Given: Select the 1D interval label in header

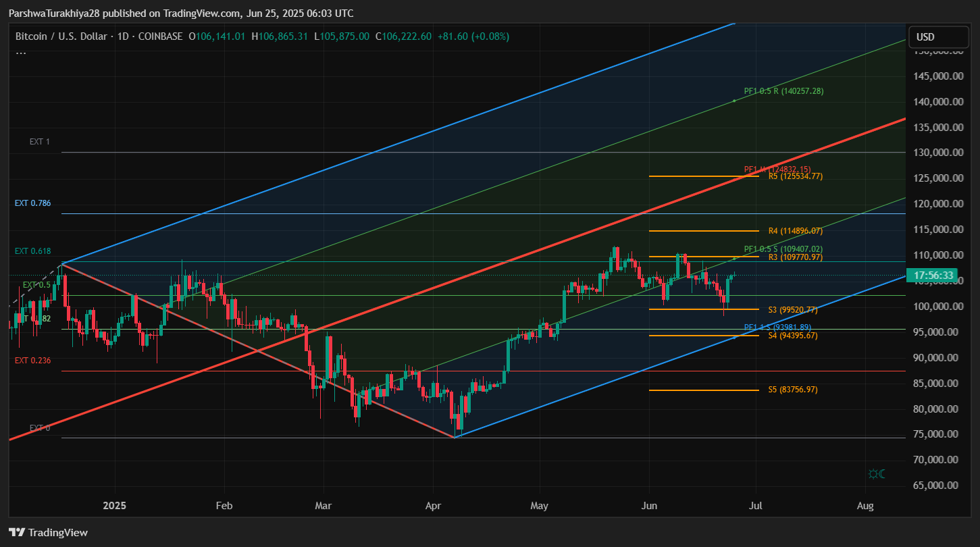Looking at the screenshot, I should tap(123, 36).
